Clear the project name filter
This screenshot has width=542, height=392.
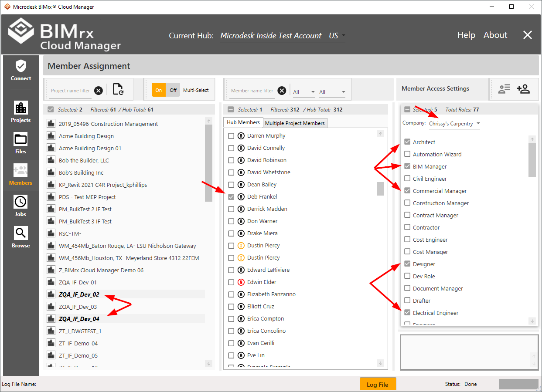tap(99, 91)
